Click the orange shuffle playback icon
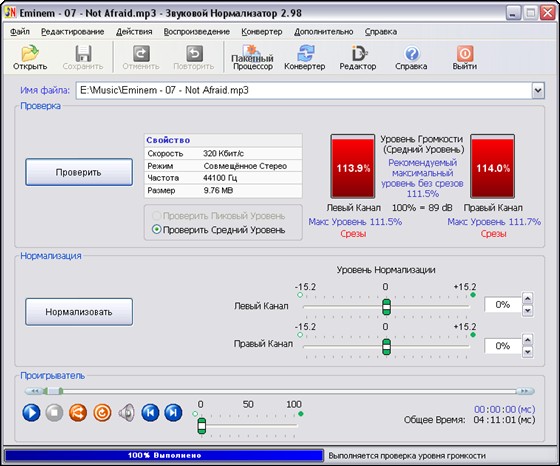 coord(78,413)
